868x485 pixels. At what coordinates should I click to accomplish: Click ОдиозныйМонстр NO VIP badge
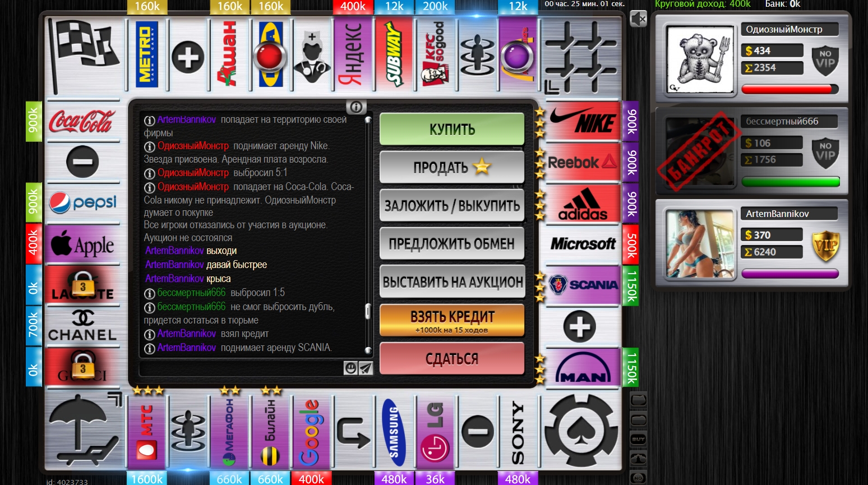coord(825,61)
